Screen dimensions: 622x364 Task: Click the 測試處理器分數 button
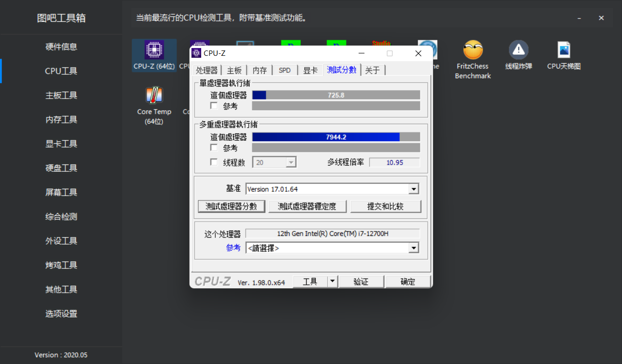pyautogui.click(x=231, y=206)
